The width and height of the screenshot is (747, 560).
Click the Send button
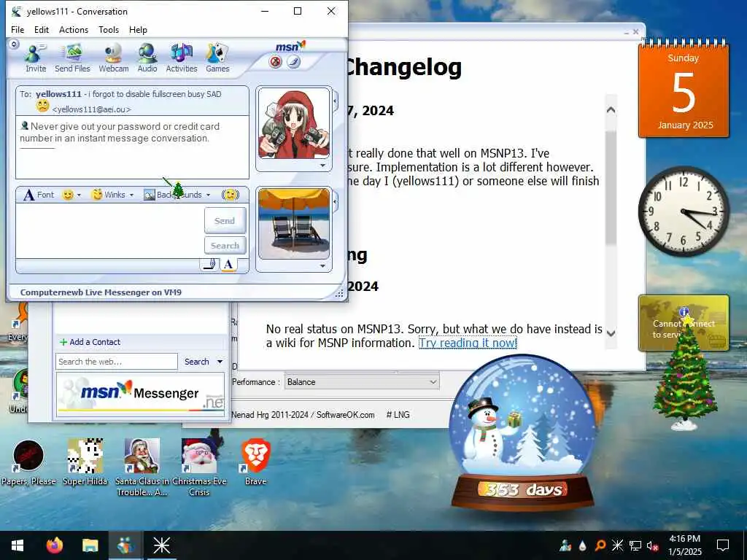pyautogui.click(x=225, y=220)
